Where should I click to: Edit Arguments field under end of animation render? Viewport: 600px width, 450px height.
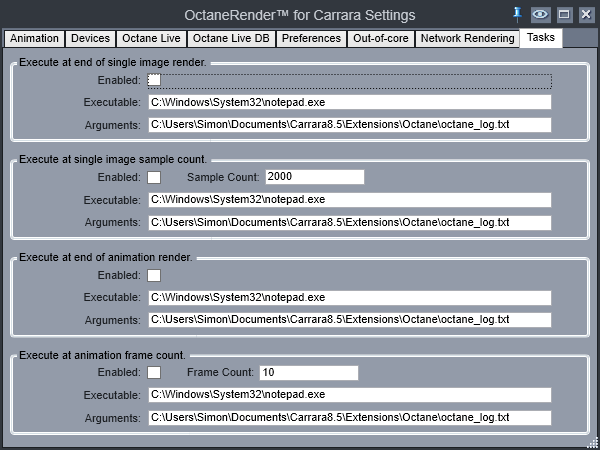click(350, 320)
